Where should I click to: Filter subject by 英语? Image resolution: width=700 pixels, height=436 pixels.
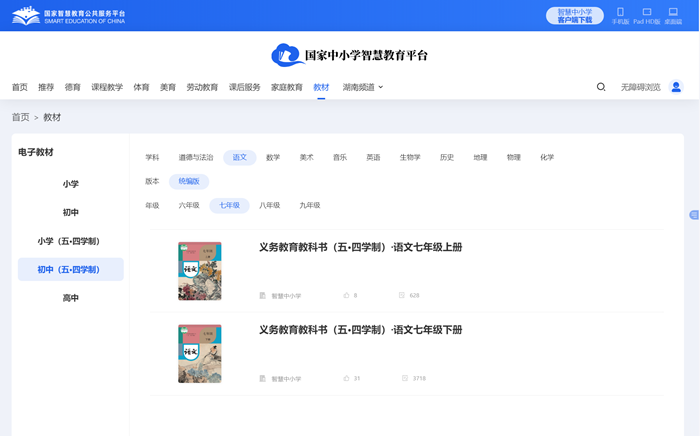pyautogui.click(x=373, y=157)
